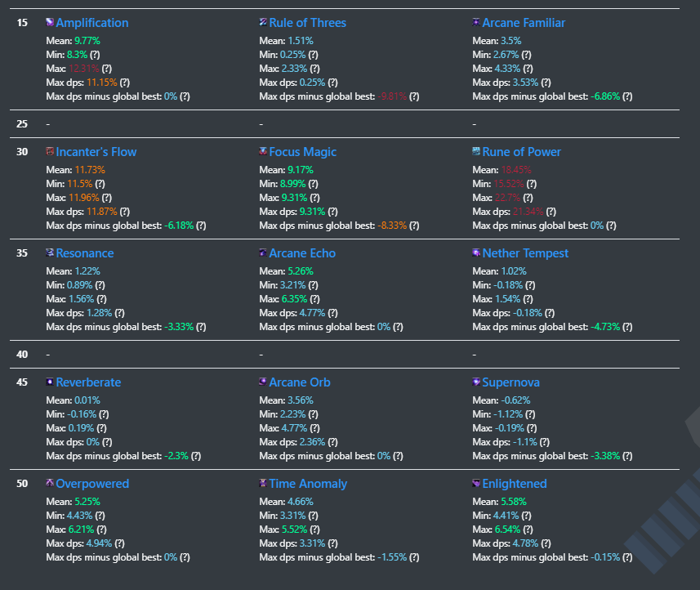Click the level 50 row label
Image resolution: width=700 pixels, height=590 pixels.
(x=22, y=484)
